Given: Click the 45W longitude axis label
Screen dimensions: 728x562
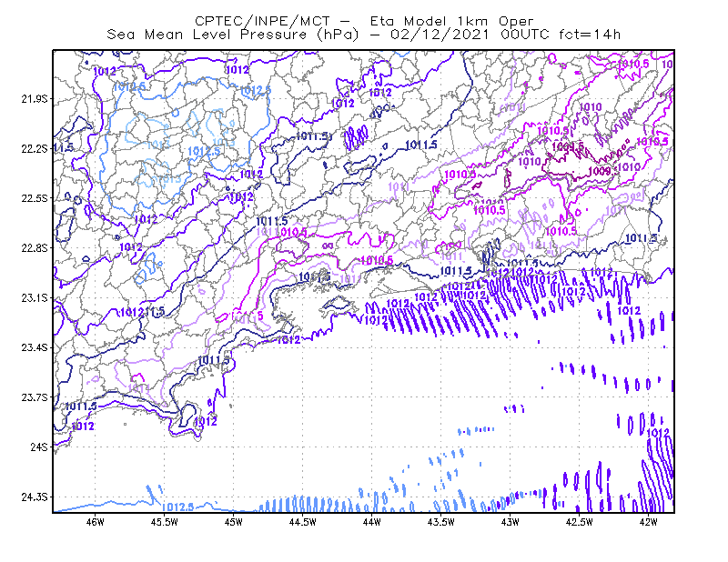Looking at the screenshot, I should pyautogui.click(x=234, y=522).
